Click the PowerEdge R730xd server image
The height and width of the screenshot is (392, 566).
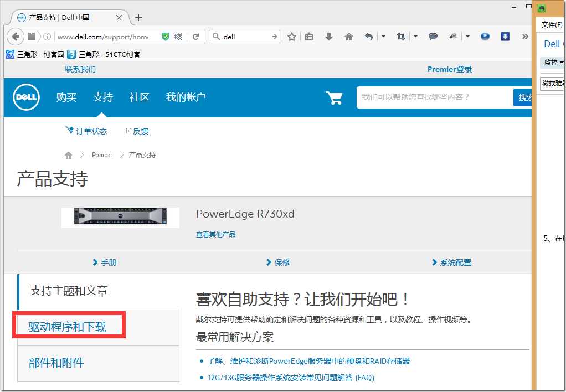point(120,217)
